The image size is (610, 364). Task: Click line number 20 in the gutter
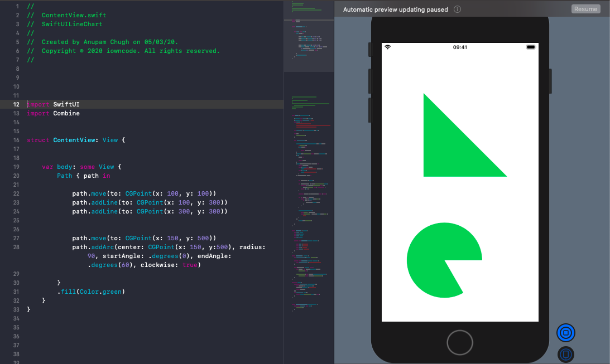tap(16, 176)
